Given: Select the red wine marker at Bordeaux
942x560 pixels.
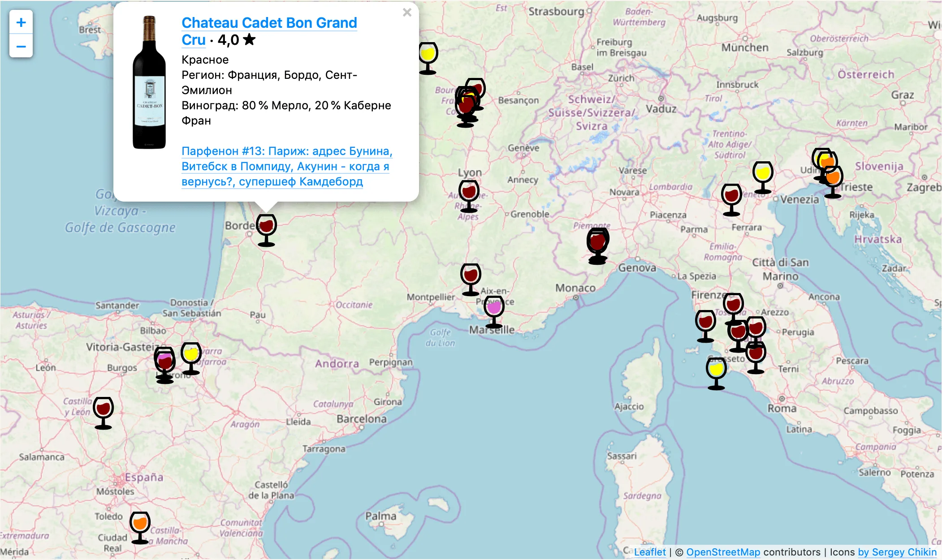Looking at the screenshot, I should pyautogui.click(x=266, y=230).
